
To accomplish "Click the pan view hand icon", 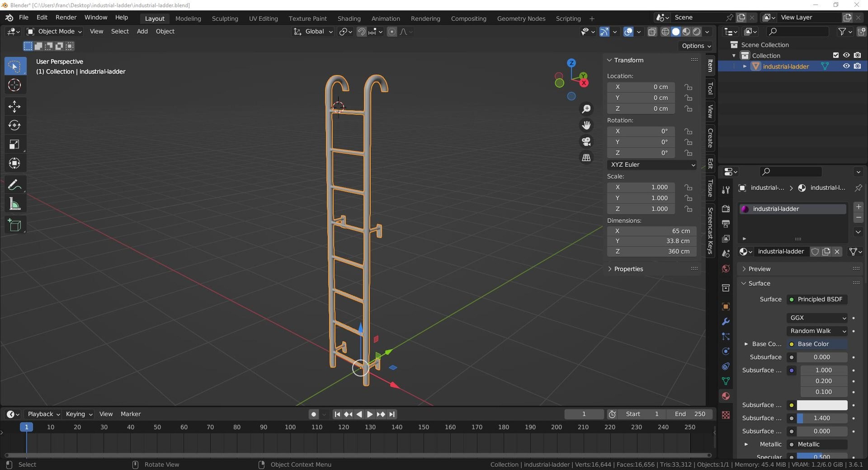I will [x=586, y=125].
